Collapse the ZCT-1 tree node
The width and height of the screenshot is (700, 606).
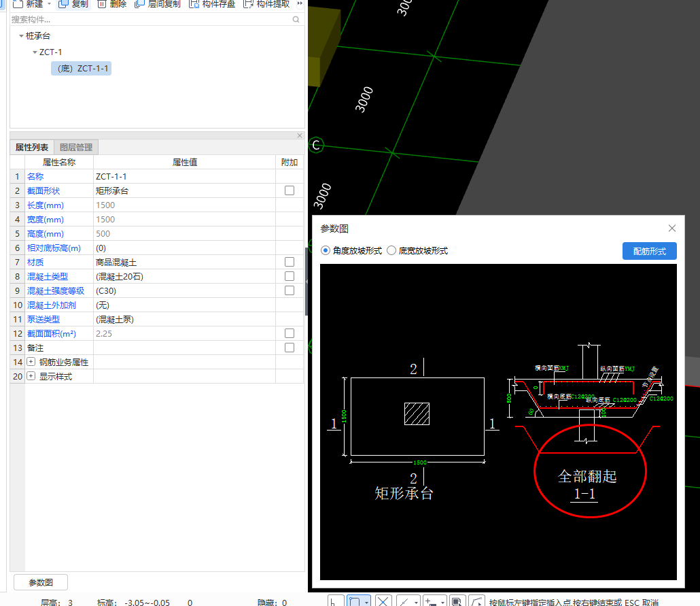coord(35,52)
